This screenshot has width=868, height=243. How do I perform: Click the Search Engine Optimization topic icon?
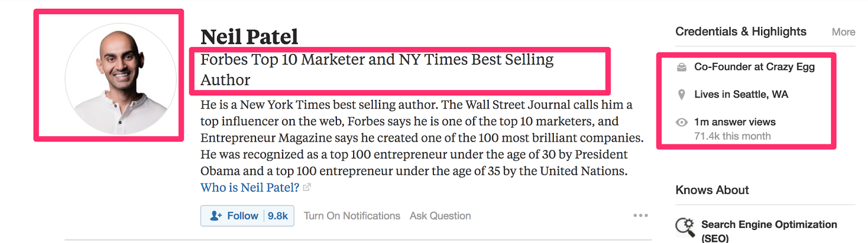pos(685,227)
